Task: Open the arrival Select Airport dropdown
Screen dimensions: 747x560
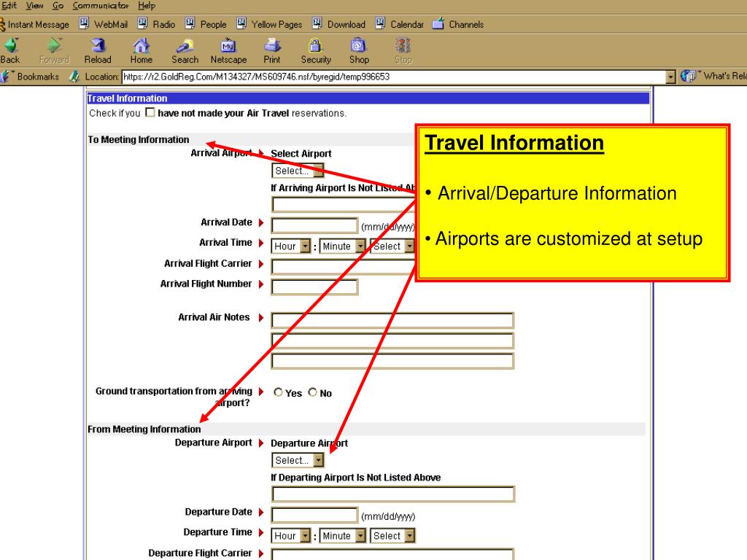Action: click(x=298, y=171)
